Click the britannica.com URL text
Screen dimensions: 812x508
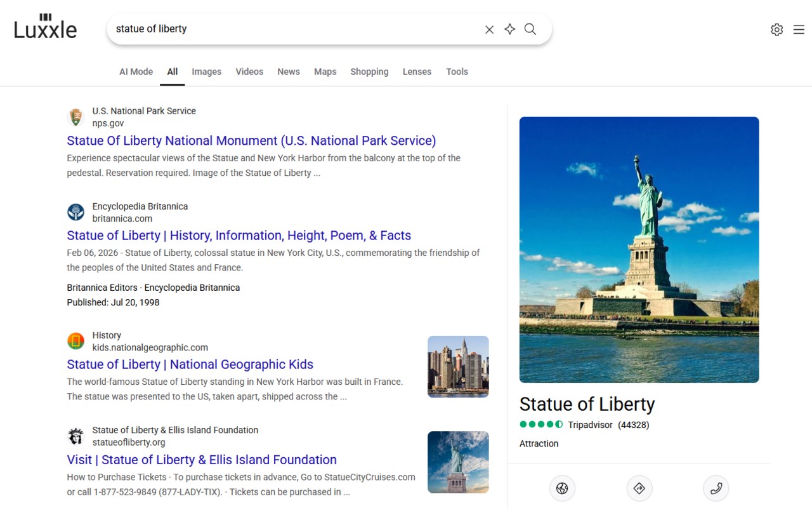[122, 219]
